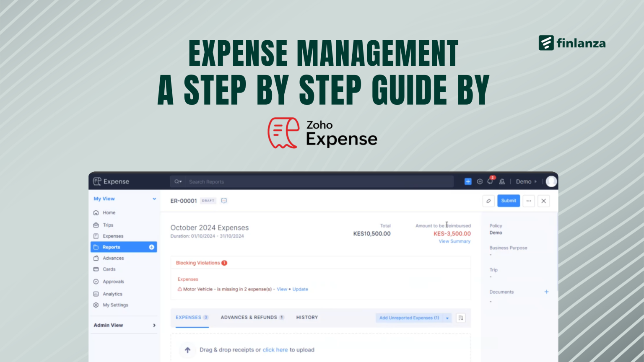This screenshot has width=644, height=362.
Task: Open the Trips section in the sidebar
Action: tap(108, 225)
